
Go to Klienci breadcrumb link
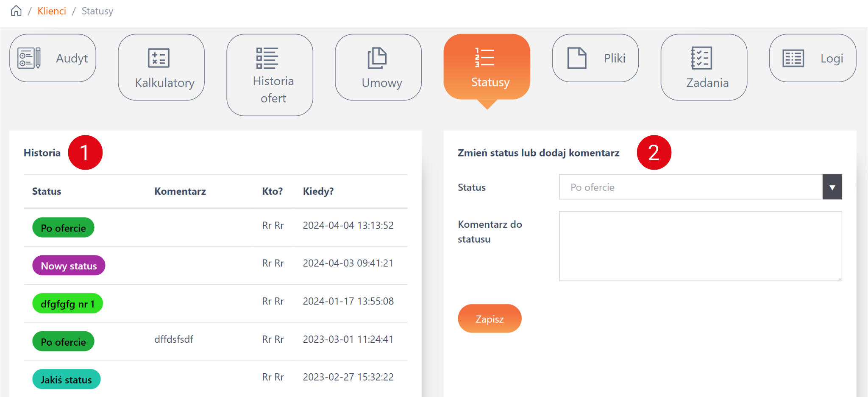[52, 11]
